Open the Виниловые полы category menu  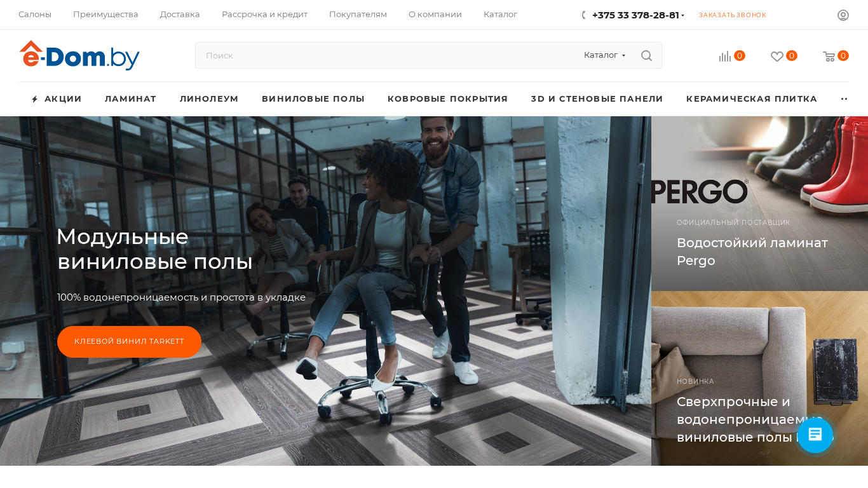(313, 98)
